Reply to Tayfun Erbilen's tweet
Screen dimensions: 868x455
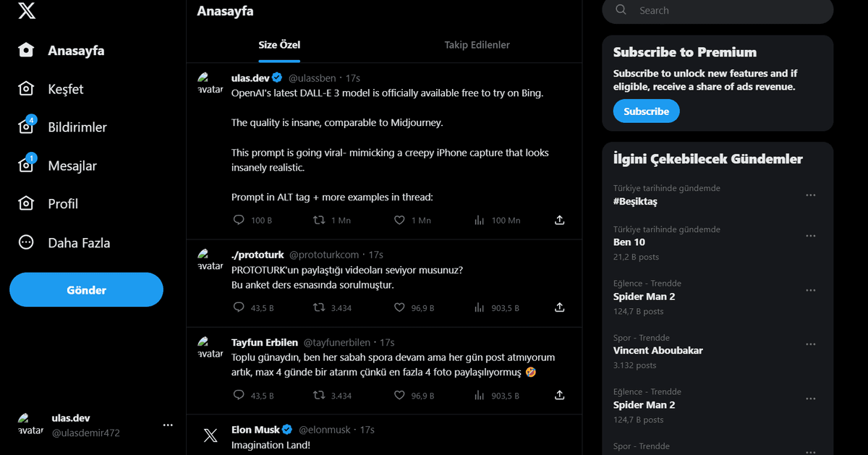tap(239, 395)
